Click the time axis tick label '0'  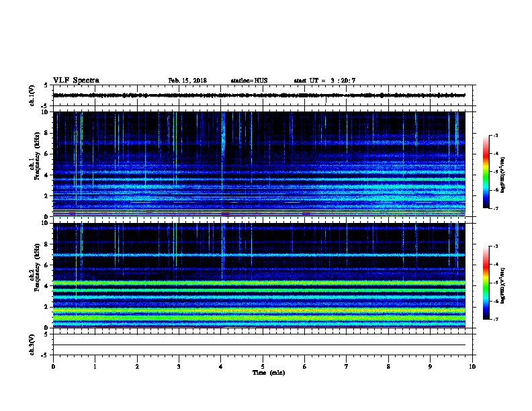click(53, 366)
